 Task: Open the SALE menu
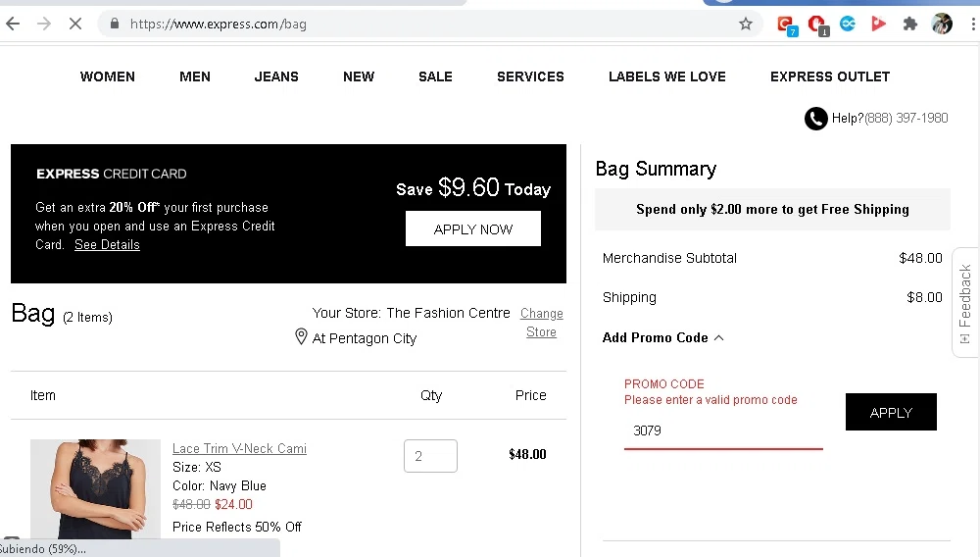pyautogui.click(x=436, y=76)
